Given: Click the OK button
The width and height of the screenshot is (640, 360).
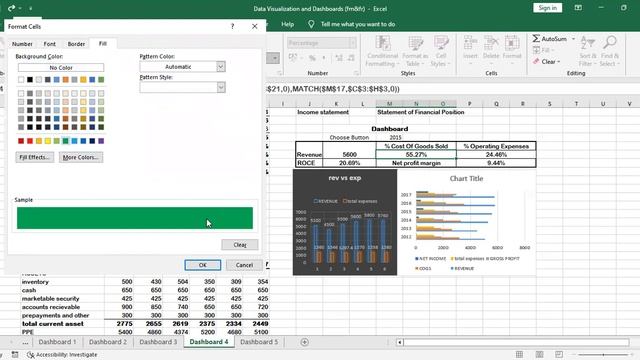Looking at the screenshot, I should [x=202, y=265].
